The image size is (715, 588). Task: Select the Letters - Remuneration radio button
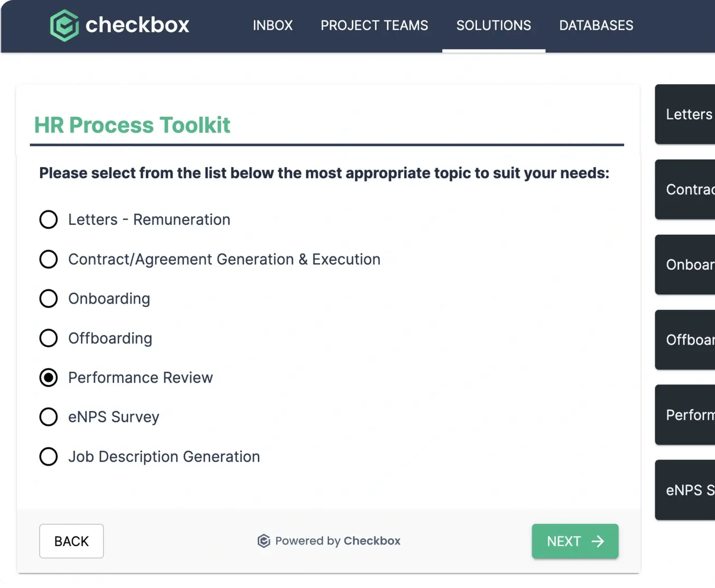48,219
